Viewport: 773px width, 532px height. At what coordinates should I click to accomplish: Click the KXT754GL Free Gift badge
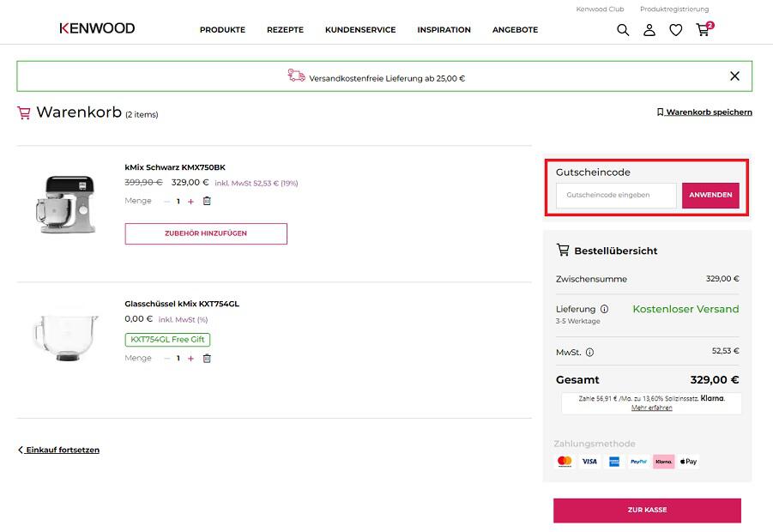pyautogui.click(x=167, y=339)
